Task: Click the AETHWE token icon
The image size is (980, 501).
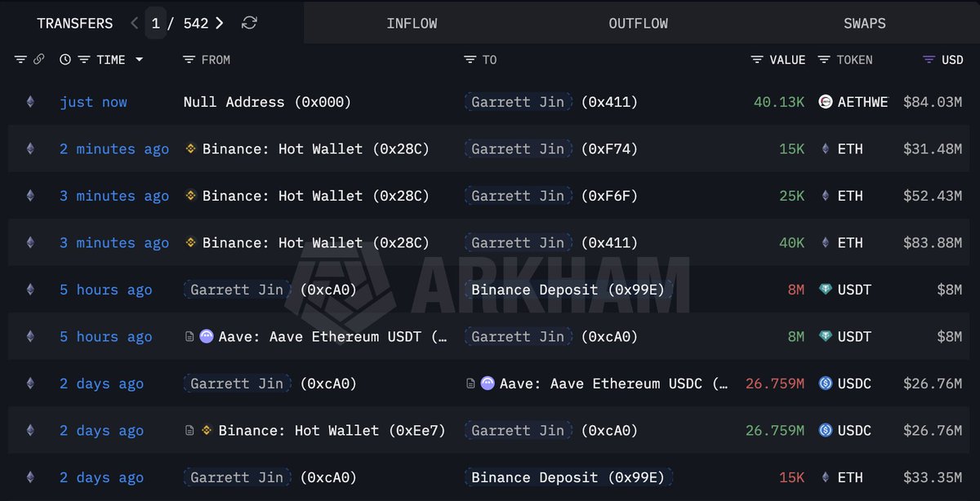Action: tap(825, 102)
